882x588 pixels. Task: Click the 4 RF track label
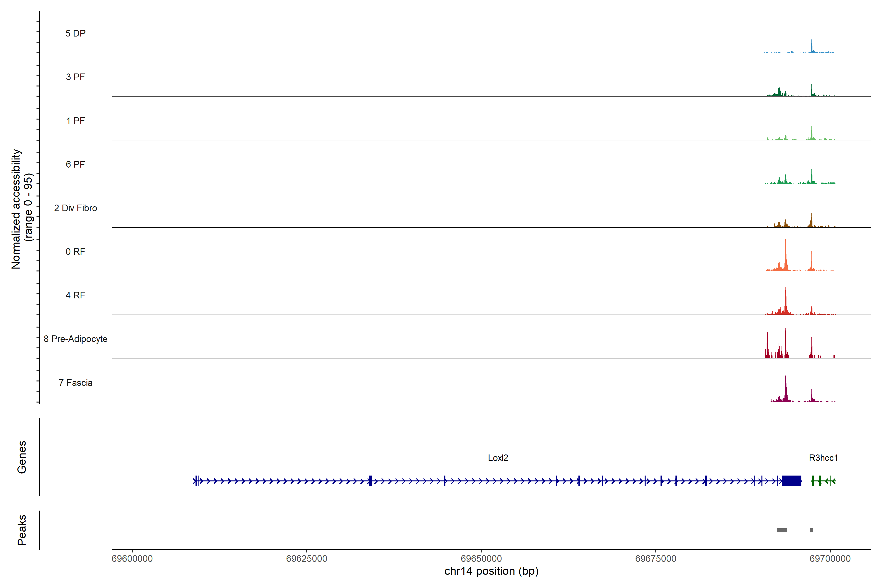click(x=75, y=295)
